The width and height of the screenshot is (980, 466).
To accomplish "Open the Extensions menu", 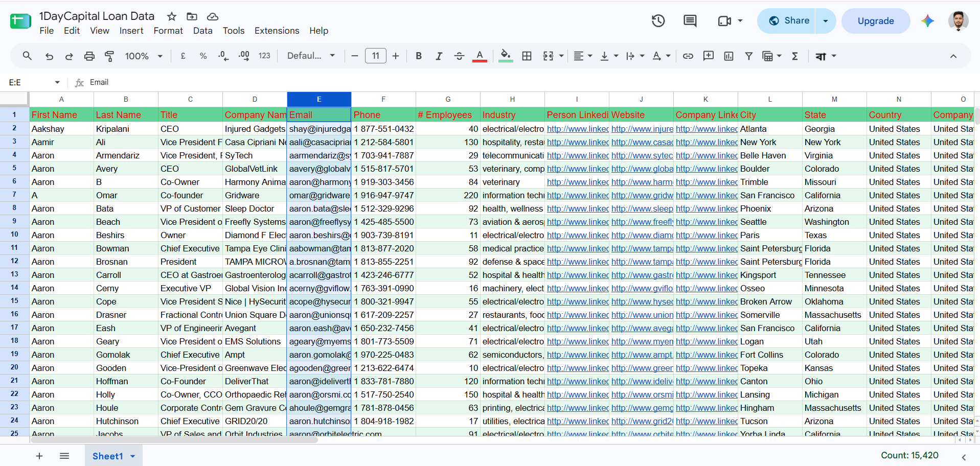I will pos(277,31).
